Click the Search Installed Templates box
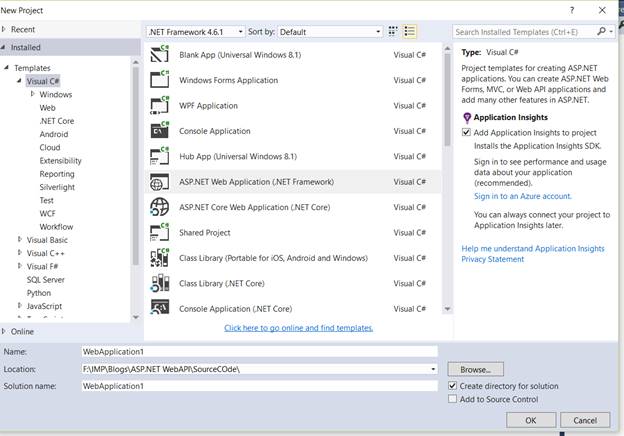 click(524, 31)
